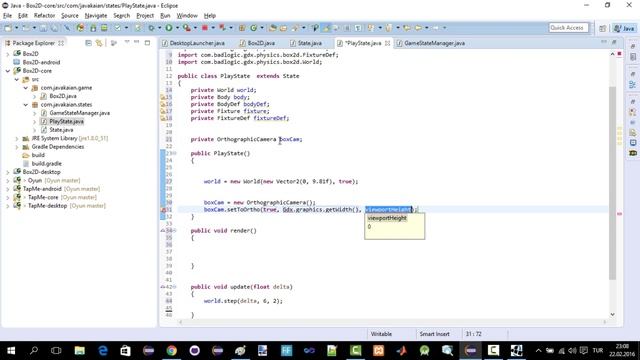Viewport: 640px width, 360px height.
Task: Click the Save toolbar icon
Action: [x=43, y=28]
